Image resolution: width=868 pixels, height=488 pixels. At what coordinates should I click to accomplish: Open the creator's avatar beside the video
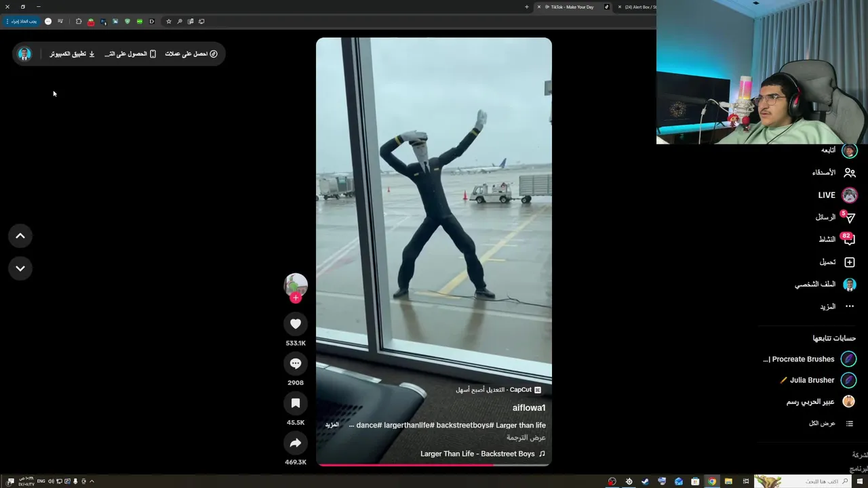coord(296,285)
